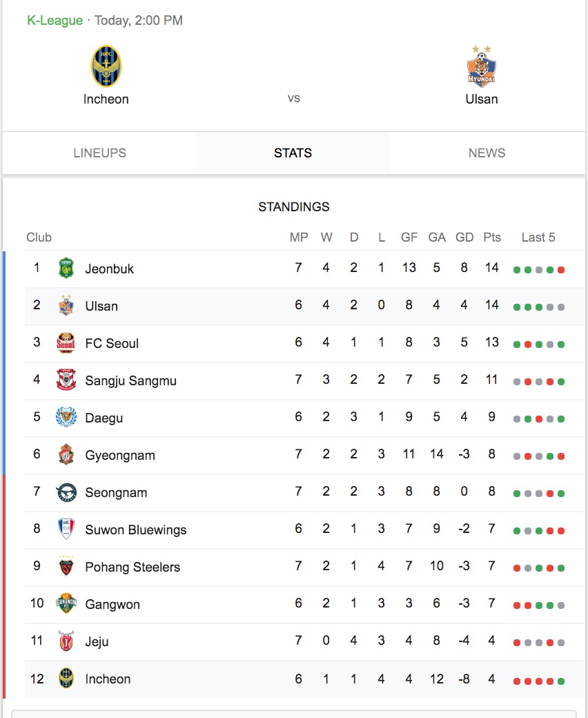The width and height of the screenshot is (588, 718).
Task: Click the Gyeongnam club logo
Action: pyautogui.click(x=66, y=454)
